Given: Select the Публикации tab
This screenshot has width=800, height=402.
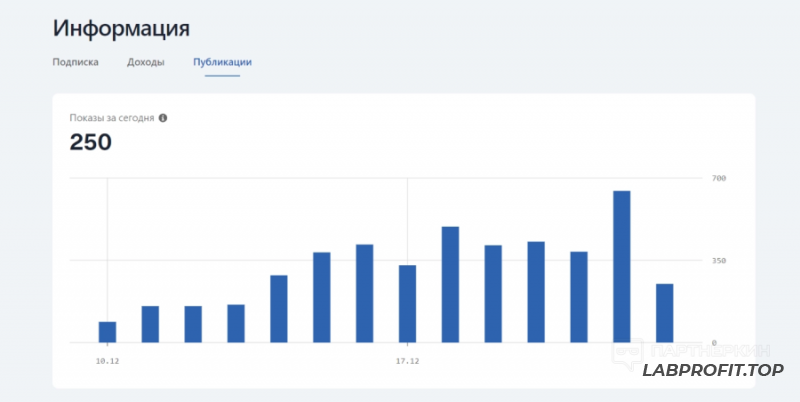Looking at the screenshot, I should point(222,62).
